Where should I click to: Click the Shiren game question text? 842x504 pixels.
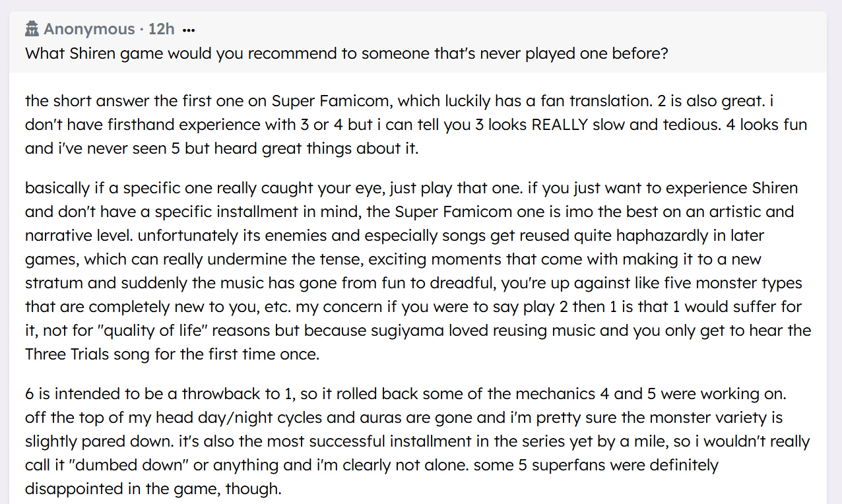click(x=346, y=53)
